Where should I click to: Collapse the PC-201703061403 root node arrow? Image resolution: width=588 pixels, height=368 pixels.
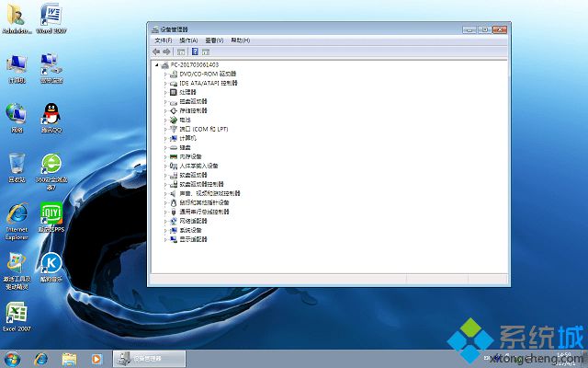157,65
